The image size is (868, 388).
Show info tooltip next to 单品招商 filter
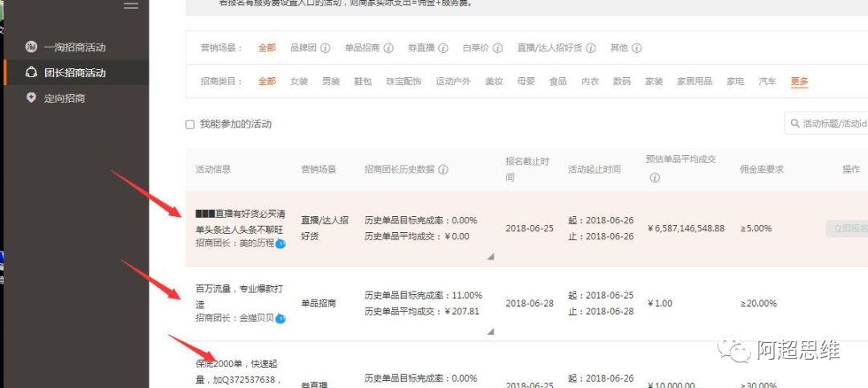pyautogui.click(x=389, y=48)
